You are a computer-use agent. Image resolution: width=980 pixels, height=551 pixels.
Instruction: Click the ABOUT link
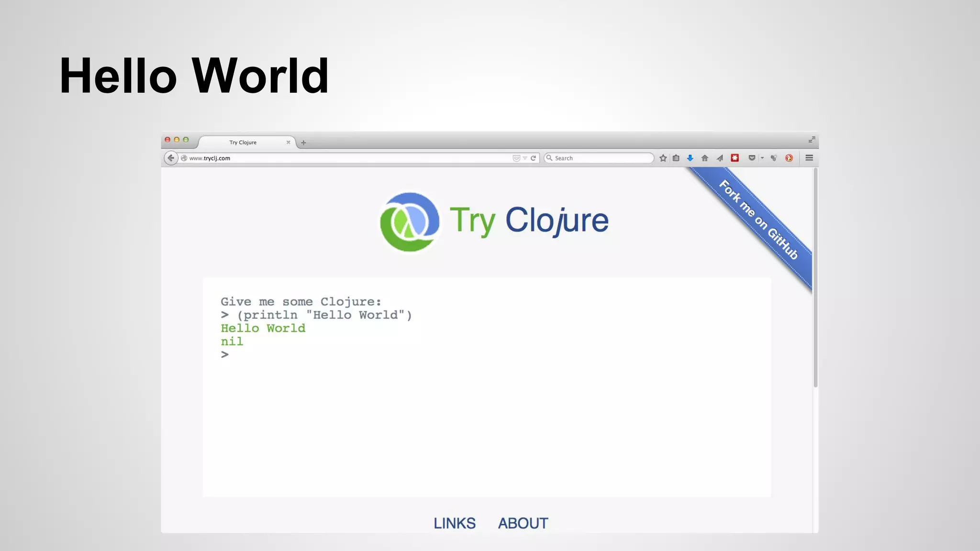(x=523, y=523)
